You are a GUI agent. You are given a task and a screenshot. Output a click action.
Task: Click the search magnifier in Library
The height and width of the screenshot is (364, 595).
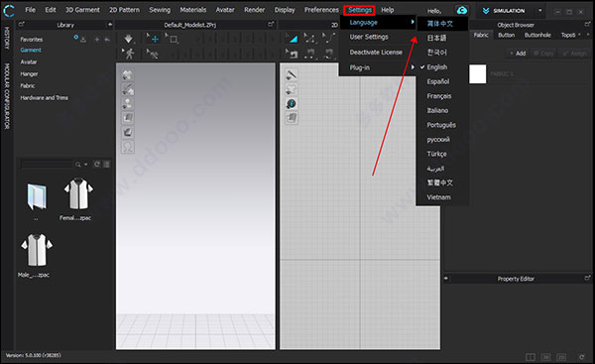(x=77, y=165)
